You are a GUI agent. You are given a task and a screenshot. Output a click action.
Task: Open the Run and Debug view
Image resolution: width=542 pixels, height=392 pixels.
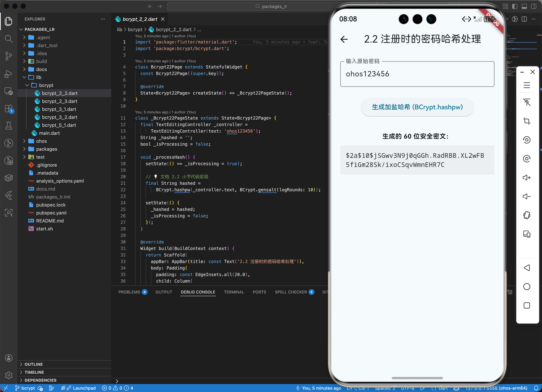[x=9, y=74]
